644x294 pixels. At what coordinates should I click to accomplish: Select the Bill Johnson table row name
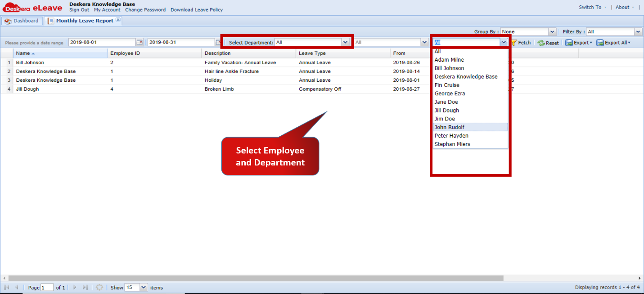[x=30, y=62]
